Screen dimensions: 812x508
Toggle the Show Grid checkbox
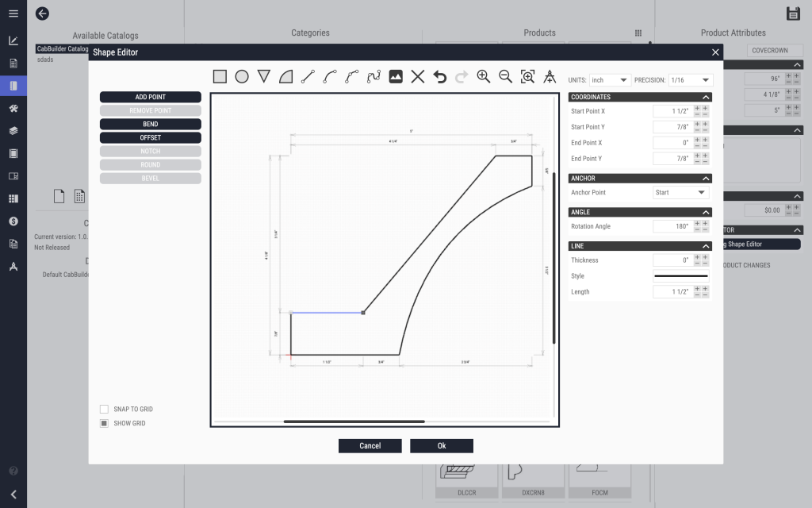104,424
